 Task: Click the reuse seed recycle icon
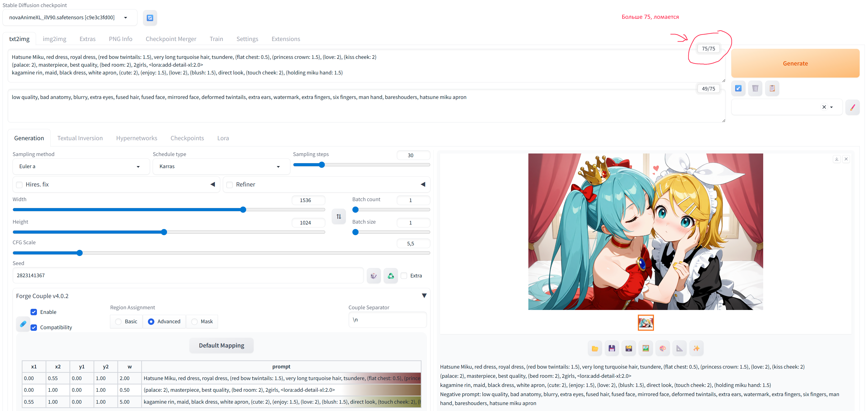coord(391,276)
